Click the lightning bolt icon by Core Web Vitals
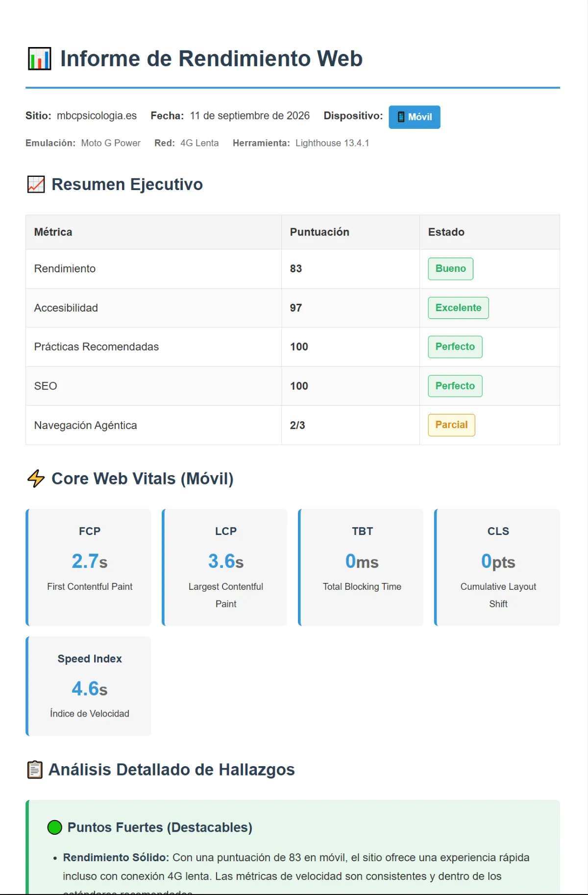 pos(36,479)
